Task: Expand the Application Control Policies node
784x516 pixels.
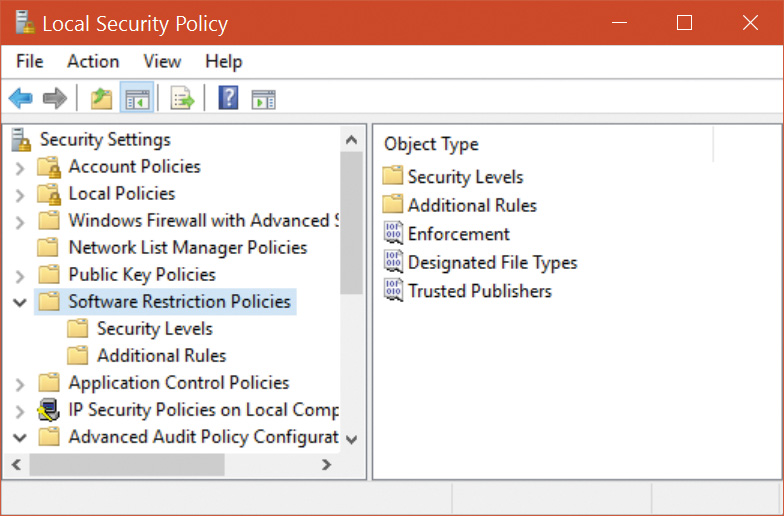Action: pyautogui.click(x=20, y=383)
